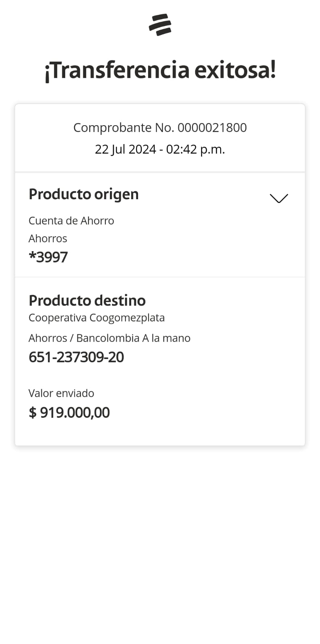The width and height of the screenshot is (320, 644).
Task: Select the amount $ 919.000,00
Action: click(x=69, y=413)
